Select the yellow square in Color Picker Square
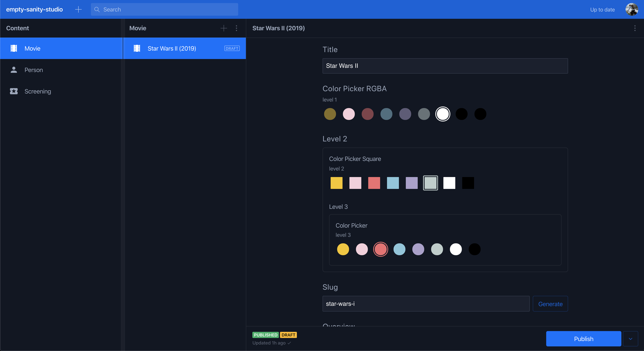 click(x=336, y=183)
